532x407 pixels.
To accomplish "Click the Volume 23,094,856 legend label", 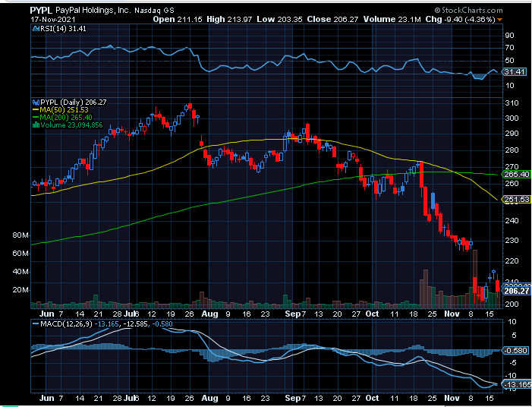I will click(71, 125).
